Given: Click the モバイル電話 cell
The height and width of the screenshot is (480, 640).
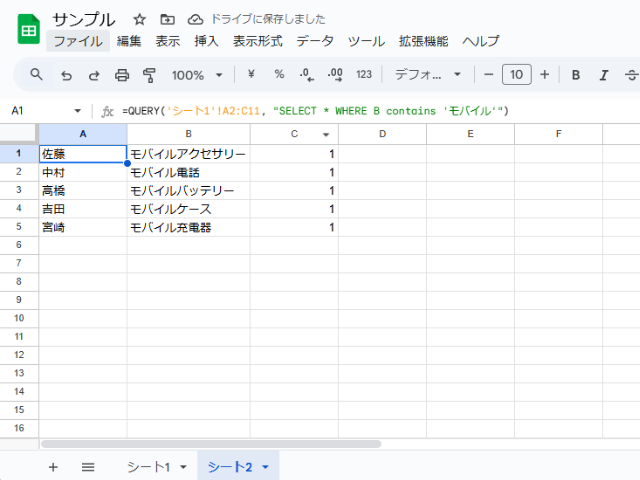Looking at the screenshot, I should click(x=189, y=172).
